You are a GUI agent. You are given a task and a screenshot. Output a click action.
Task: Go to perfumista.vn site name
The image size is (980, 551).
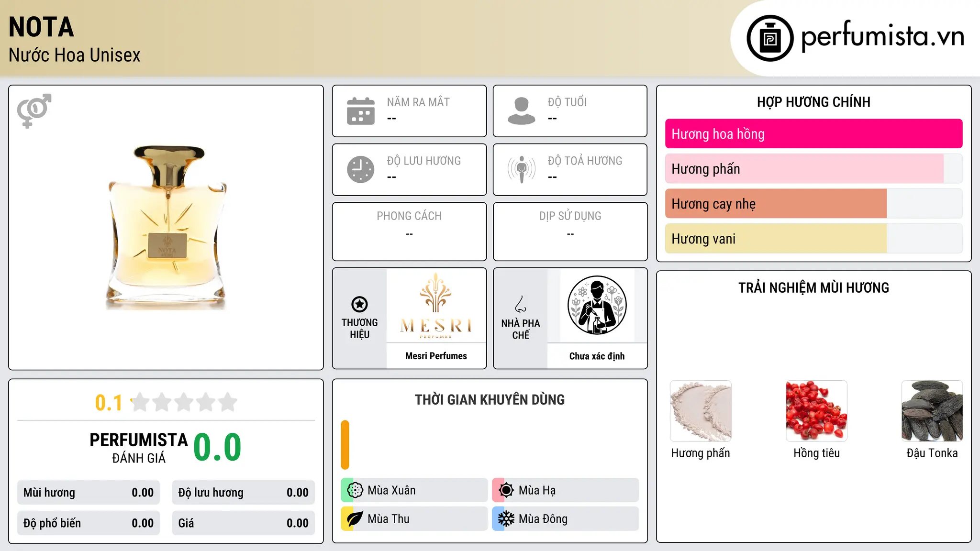[x=882, y=37]
